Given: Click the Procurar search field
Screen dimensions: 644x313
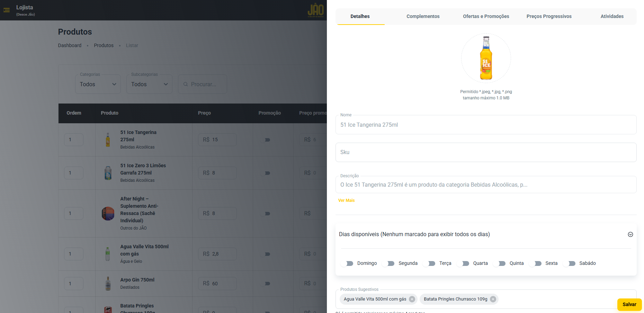Looking at the screenshot, I should click(203, 84).
